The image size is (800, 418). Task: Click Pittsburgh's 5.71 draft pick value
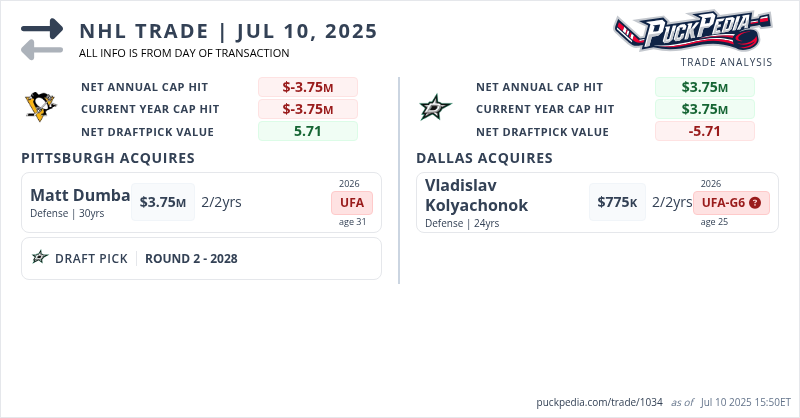[307, 131]
